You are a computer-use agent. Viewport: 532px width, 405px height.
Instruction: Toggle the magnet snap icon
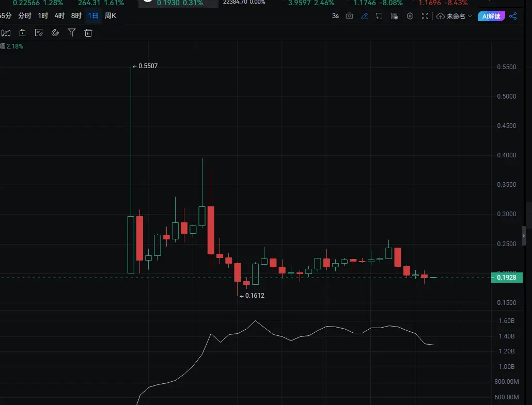point(55,33)
